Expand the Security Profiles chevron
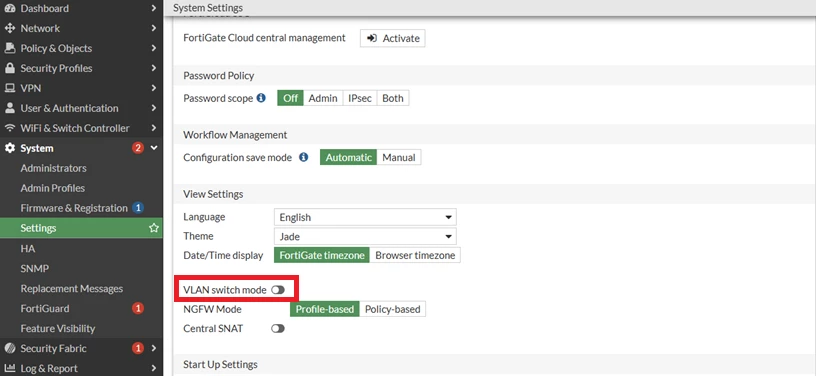This screenshot has width=816, height=376. [154, 68]
